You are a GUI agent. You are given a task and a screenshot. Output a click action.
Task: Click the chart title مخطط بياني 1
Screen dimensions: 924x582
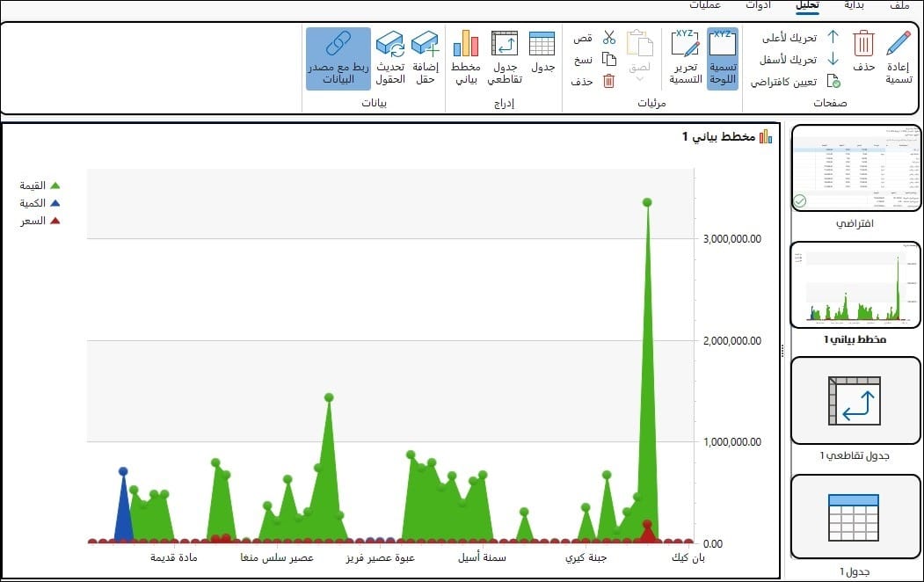pyautogui.click(x=718, y=136)
